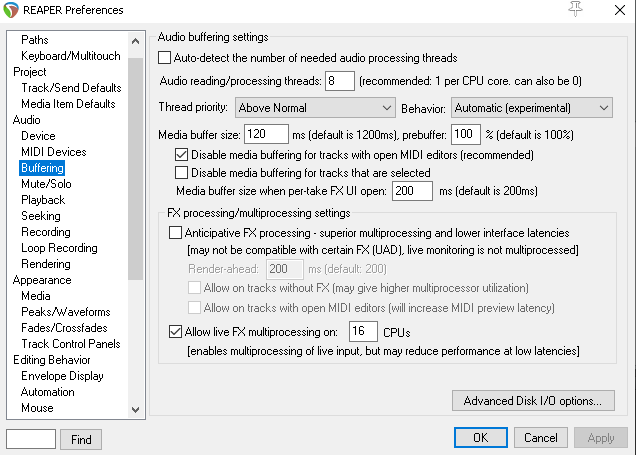Open the Behavior dropdown
Image resolution: width=636 pixels, height=455 pixels.
(x=532, y=108)
